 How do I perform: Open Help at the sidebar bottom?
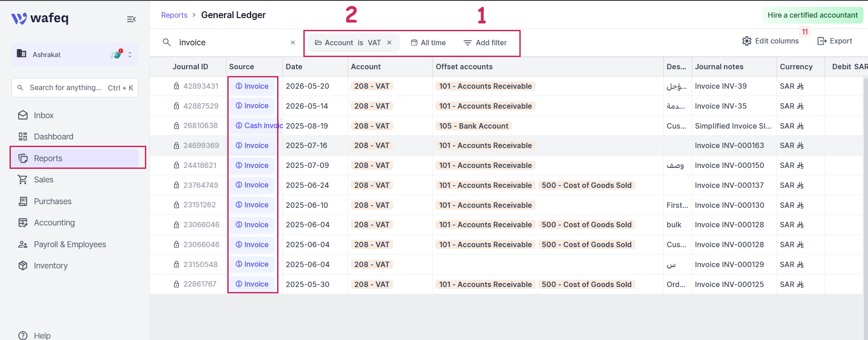tap(42, 335)
